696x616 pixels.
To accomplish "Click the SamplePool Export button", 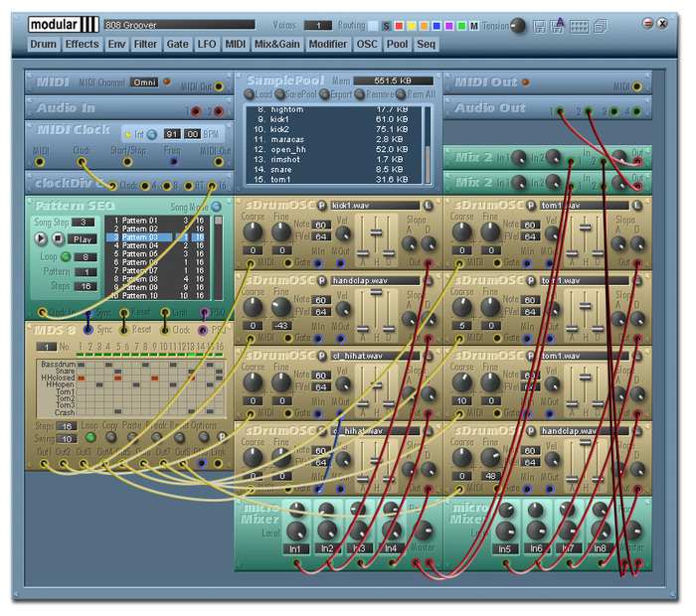I will [325, 94].
